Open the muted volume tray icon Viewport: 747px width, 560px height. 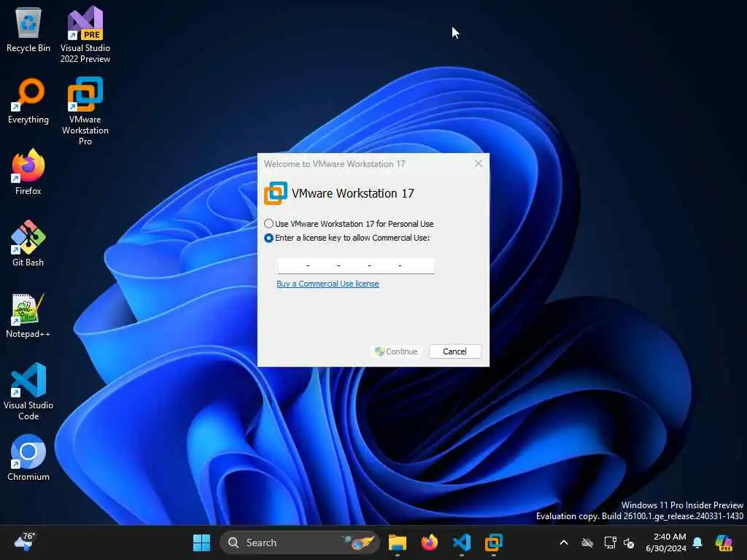629,542
